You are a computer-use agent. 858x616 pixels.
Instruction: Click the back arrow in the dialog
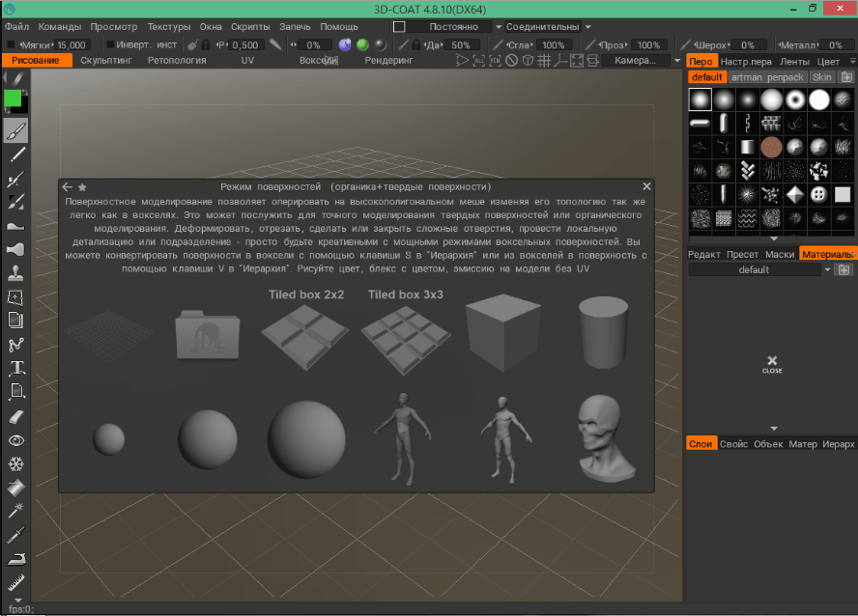point(67,186)
